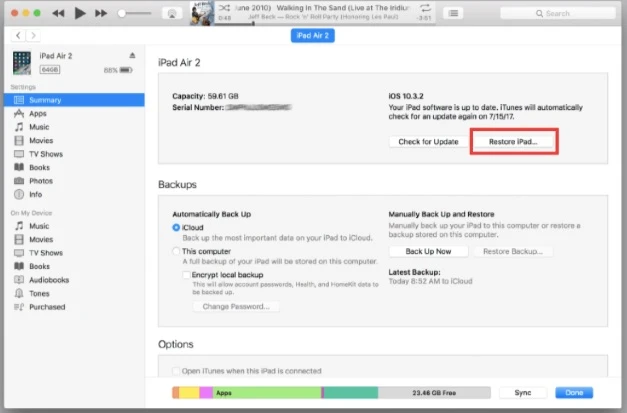Toggle repeat in the now playing display
Image resolution: width=627 pixels, height=413 pixels.
(x=425, y=8)
